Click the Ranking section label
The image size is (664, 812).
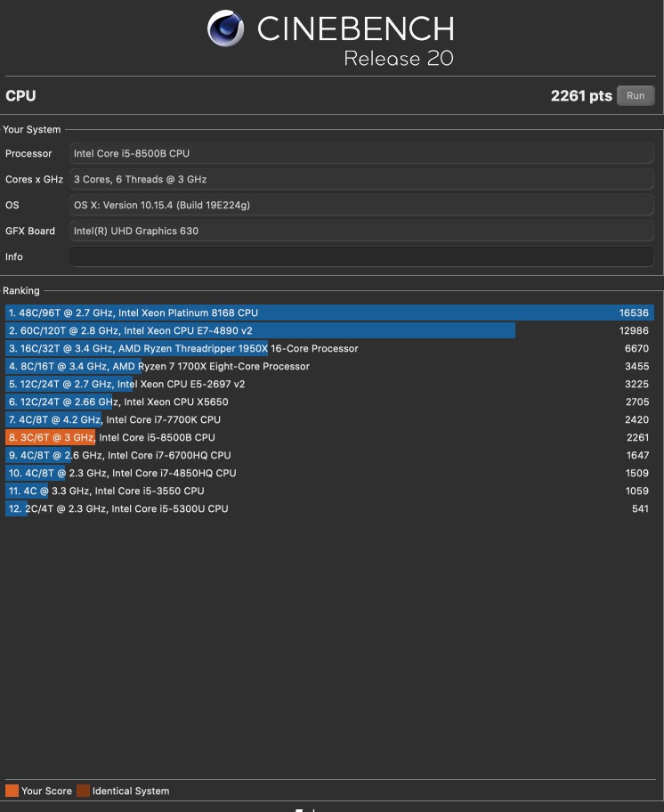(x=21, y=290)
